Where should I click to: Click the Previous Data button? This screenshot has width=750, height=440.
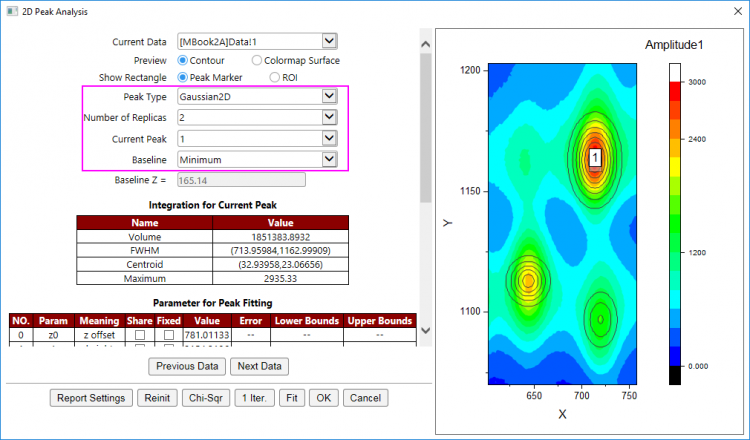[x=187, y=366]
